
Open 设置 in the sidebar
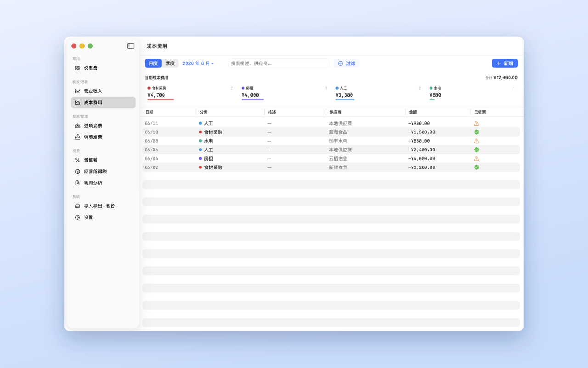103,218
